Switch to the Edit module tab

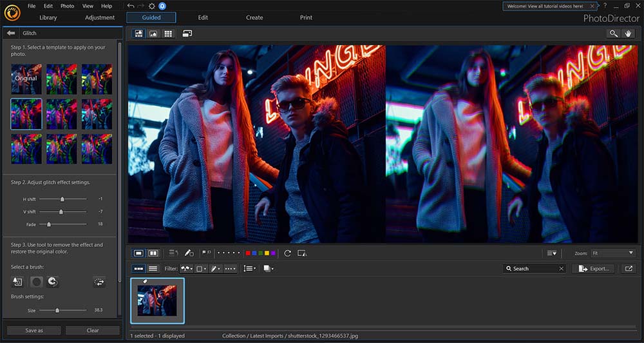203,17
